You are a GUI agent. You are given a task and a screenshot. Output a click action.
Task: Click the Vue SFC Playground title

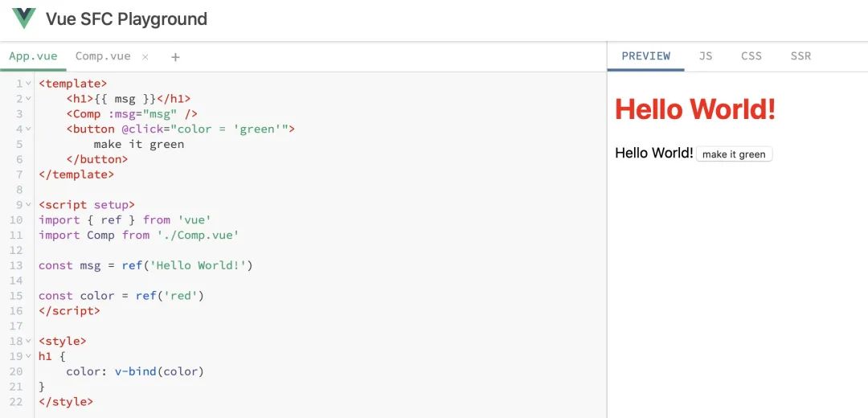tap(126, 18)
